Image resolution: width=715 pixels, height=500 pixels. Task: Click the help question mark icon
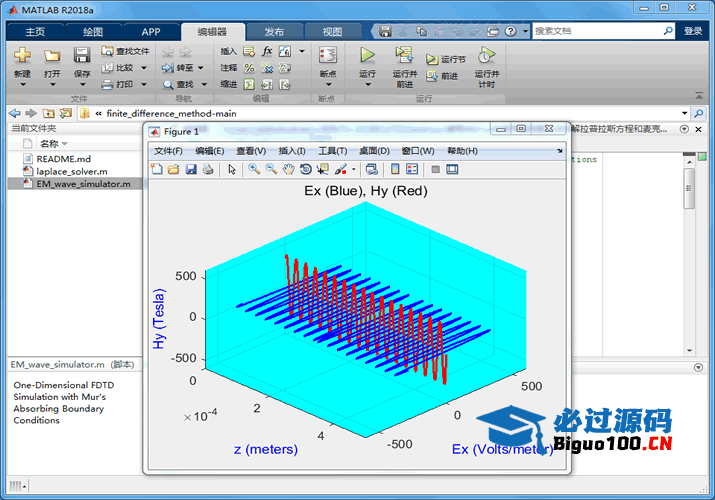tap(511, 31)
